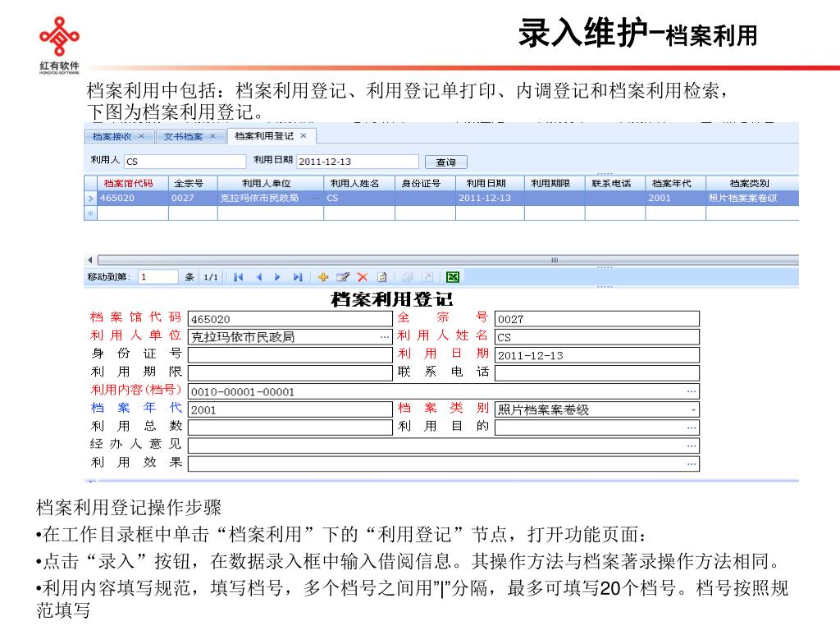Viewport: 840px width, 630px height.
Task: Click ellipsis in grid cell 克拉玛依市民政局
Action: point(316,199)
